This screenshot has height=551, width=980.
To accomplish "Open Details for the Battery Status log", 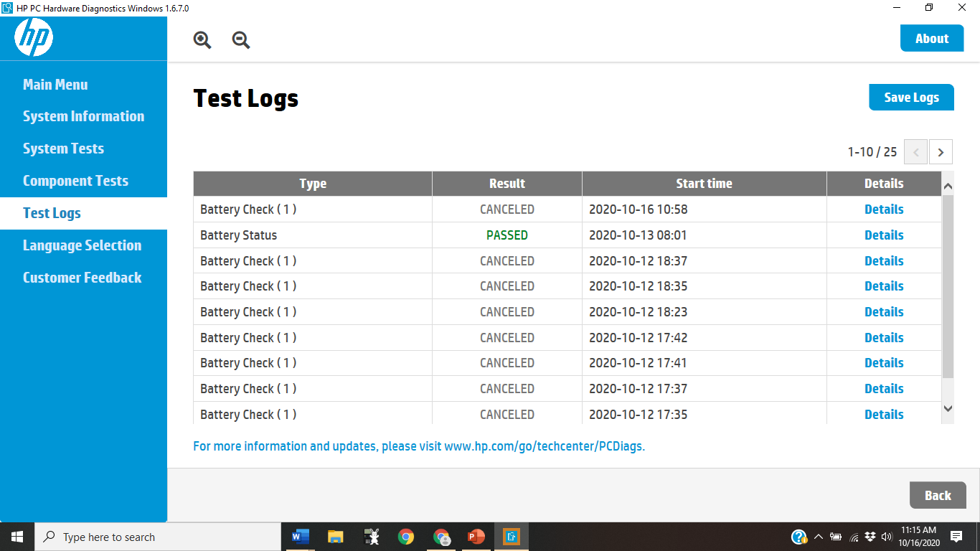I will pyautogui.click(x=884, y=235).
